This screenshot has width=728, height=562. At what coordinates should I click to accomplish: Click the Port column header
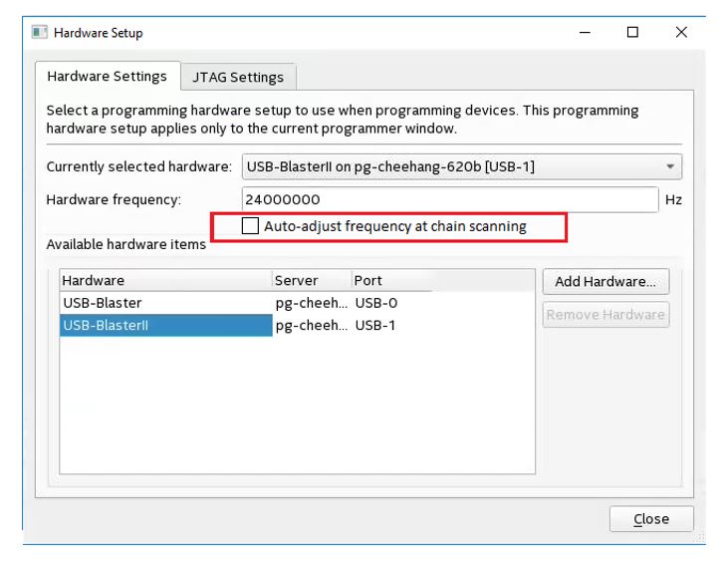point(391,281)
